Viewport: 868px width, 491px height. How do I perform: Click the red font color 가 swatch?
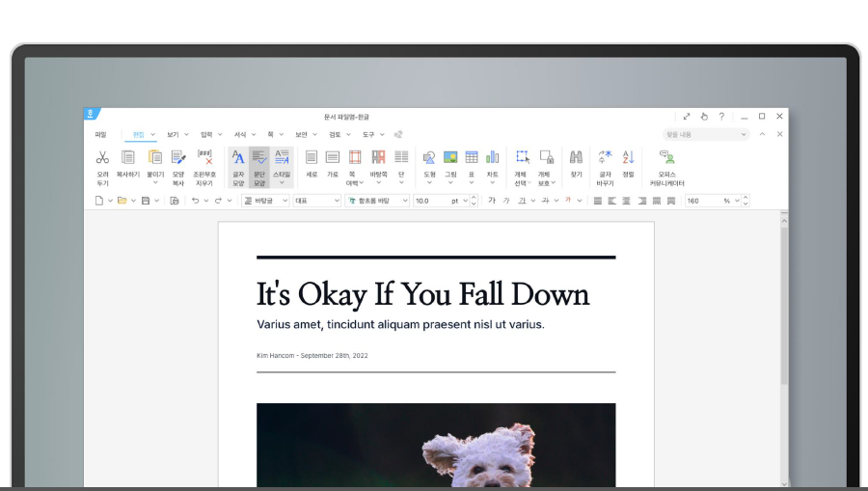coord(568,201)
